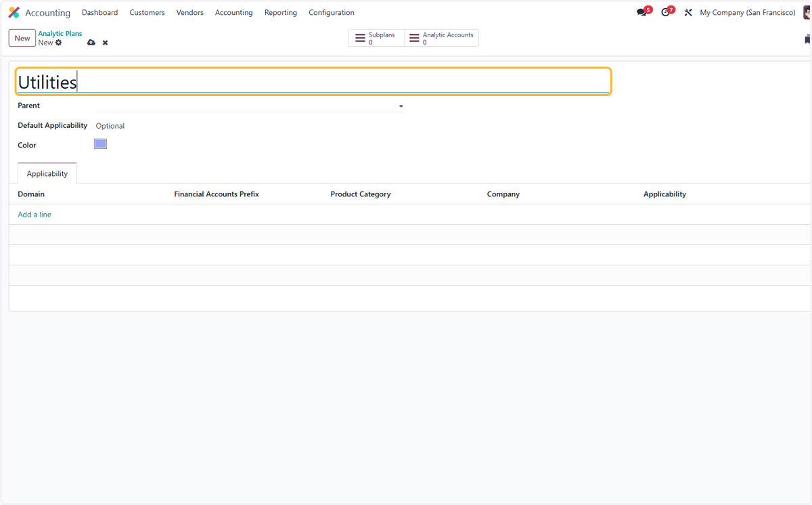Discard changes with the X icon
This screenshot has height=505, width=812.
point(105,43)
